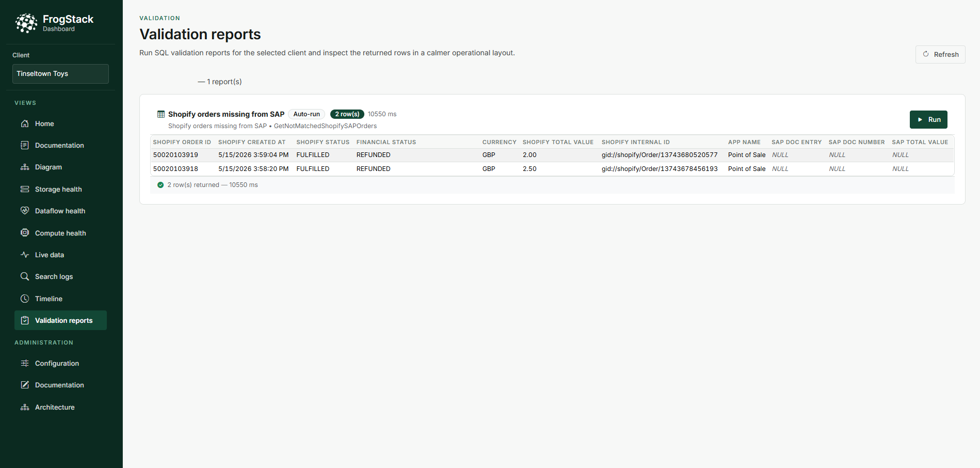Click the Timeline clock icon
Image resolution: width=980 pixels, height=468 pixels.
point(25,299)
